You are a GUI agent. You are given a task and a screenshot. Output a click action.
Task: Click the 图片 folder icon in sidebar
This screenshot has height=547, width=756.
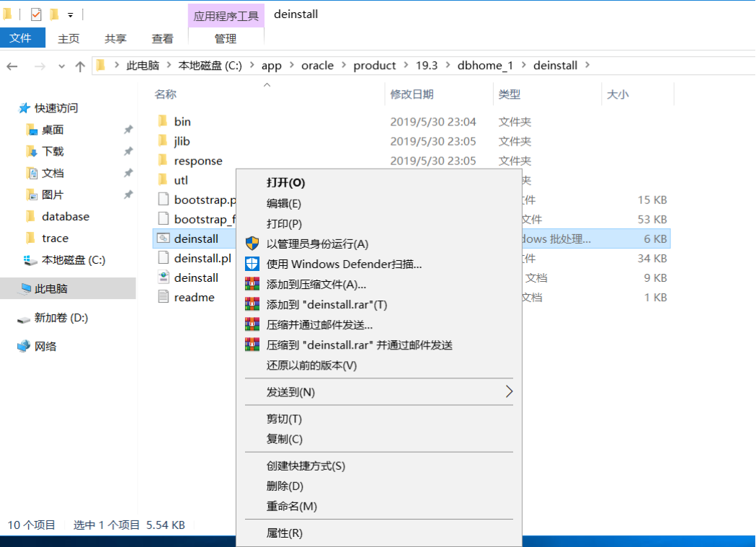(x=31, y=195)
